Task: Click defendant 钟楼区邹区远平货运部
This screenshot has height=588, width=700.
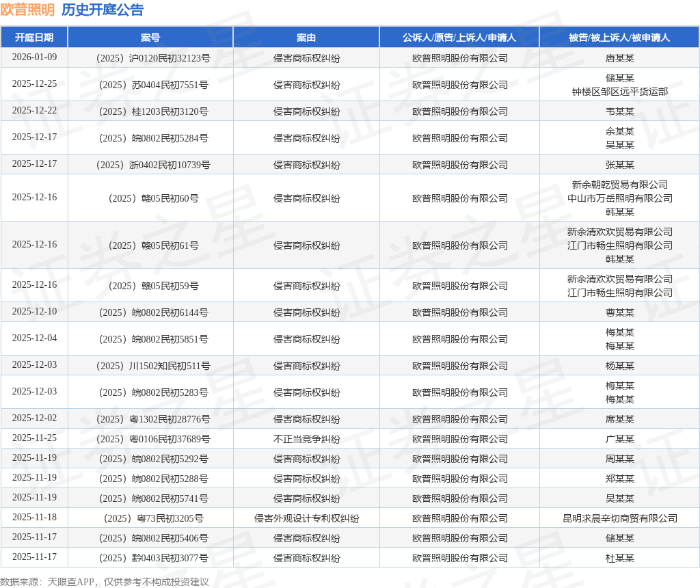Action: coord(619,92)
